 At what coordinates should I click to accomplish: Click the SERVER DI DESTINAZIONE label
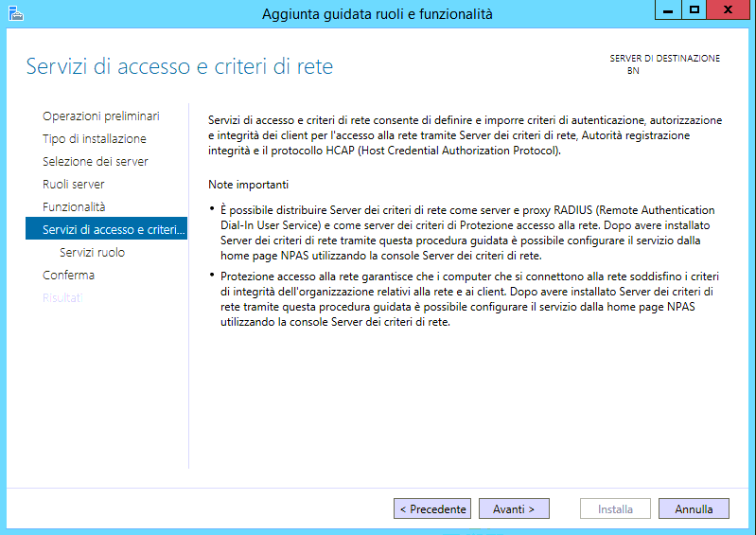click(x=665, y=59)
